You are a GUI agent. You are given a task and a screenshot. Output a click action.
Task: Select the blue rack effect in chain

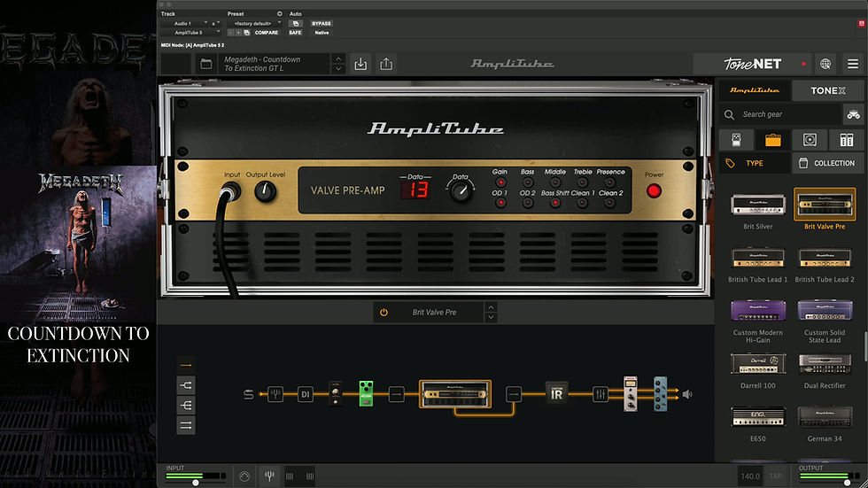tap(660, 394)
